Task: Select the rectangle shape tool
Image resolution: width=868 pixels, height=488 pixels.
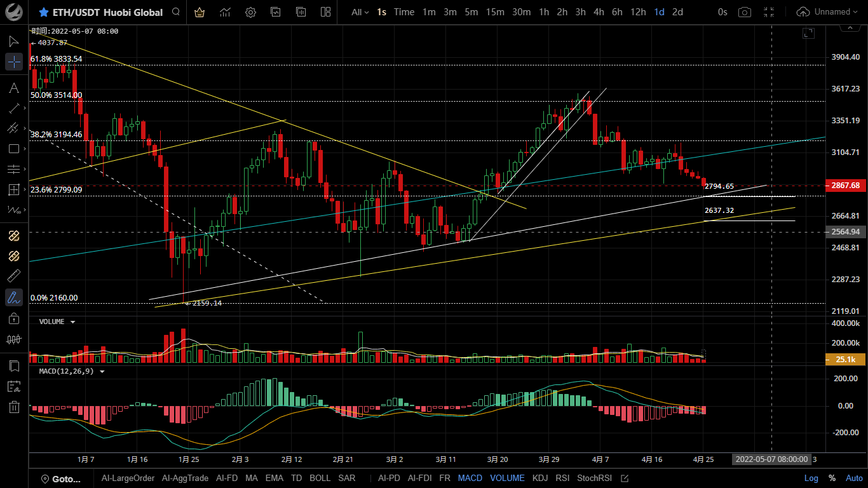Action: [x=13, y=149]
